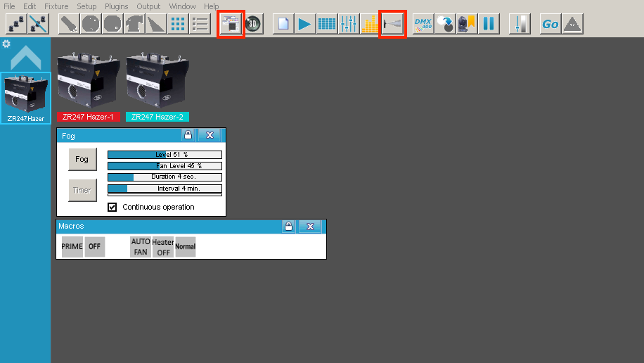The width and height of the screenshot is (644, 363).
Task: Open the torch-shaped gobo tool icon
Action: pos(69,24)
